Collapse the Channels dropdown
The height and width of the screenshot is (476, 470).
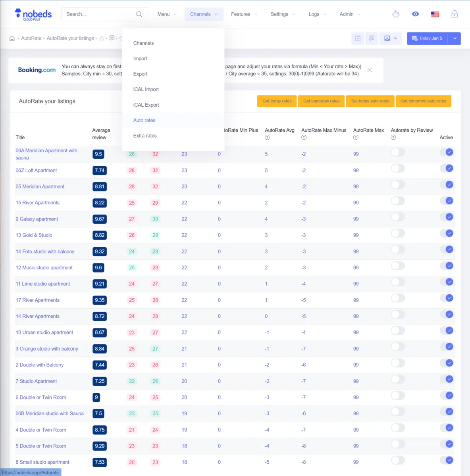click(204, 14)
